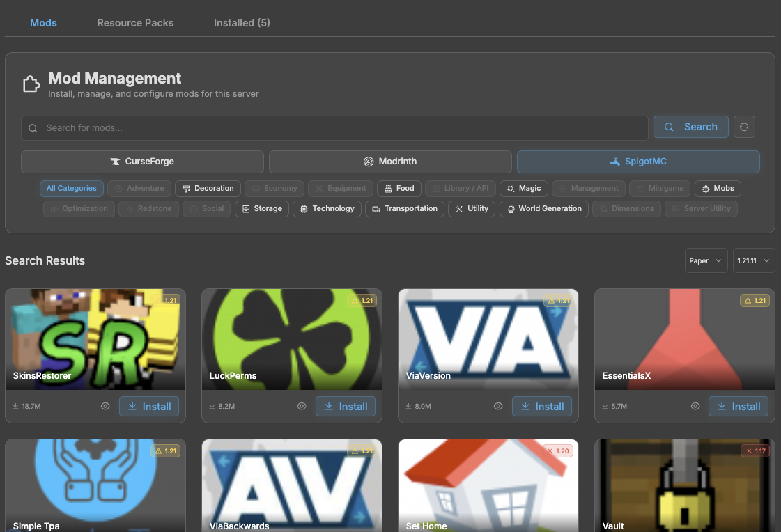Click the refresh icon beside the Search button
Image resolution: width=781 pixels, height=532 pixels.
(x=744, y=126)
